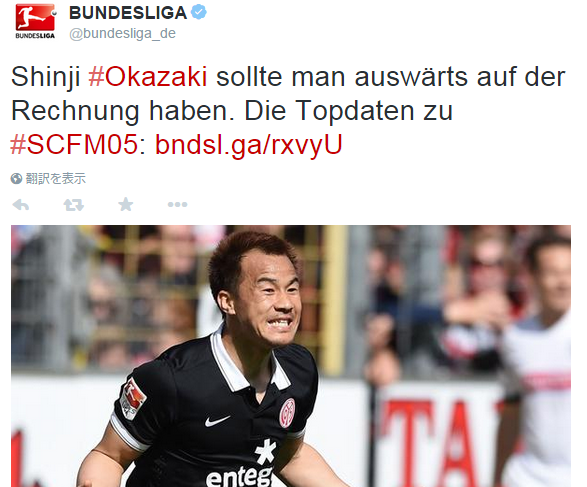The image size is (587, 487).
Task: Retweet this Bundesliga tweet
Action: tap(73, 205)
